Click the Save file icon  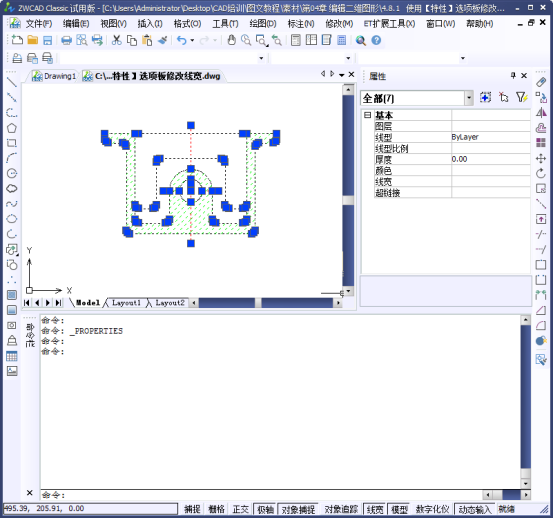click(48, 40)
